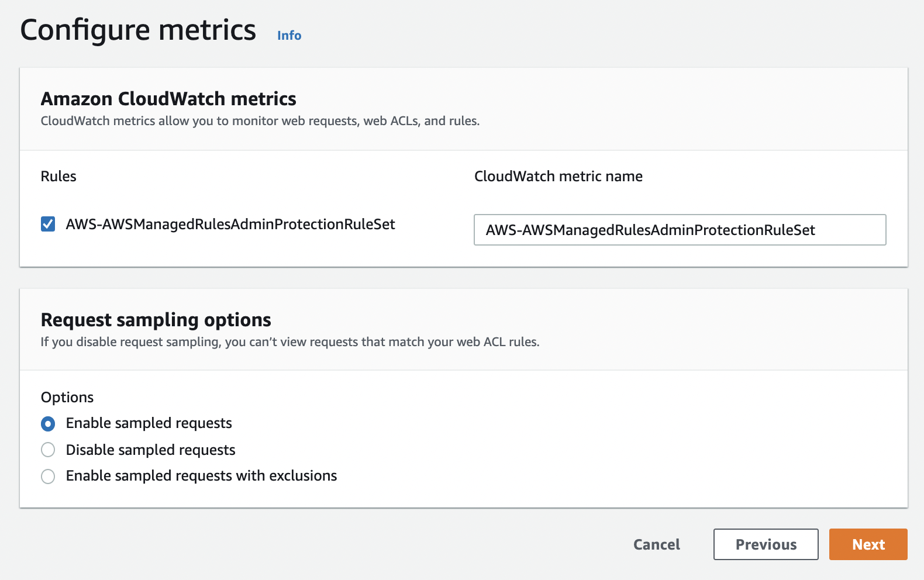924x580 pixels.
Task: Click the CloudWatch metric name input field
Action: point(680,230)
